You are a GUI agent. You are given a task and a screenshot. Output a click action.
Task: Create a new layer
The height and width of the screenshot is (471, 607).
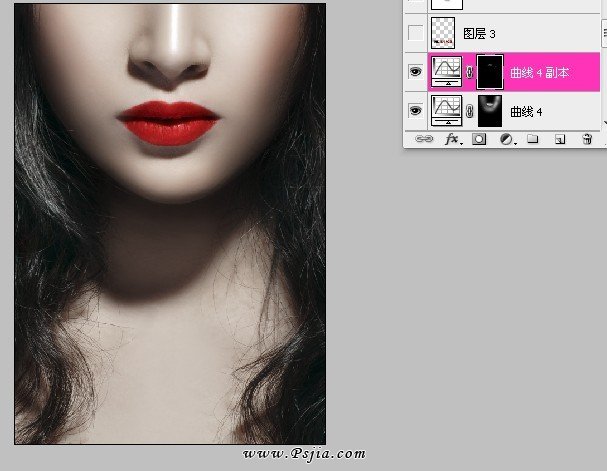[x=560, y=139]
